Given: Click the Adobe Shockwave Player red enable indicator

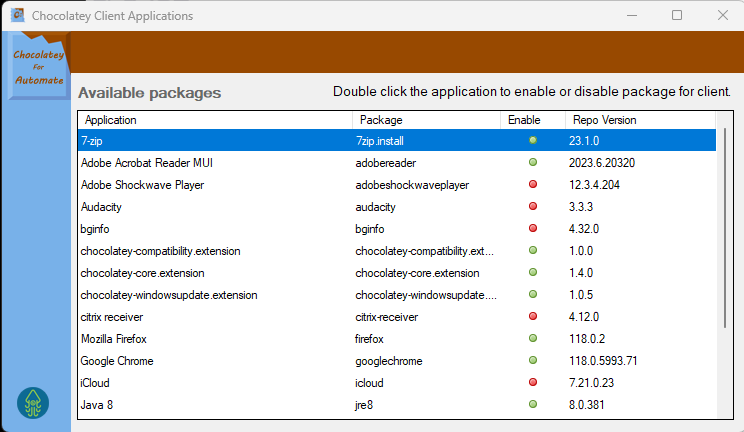Looking at the screenshot, I should click(x=533, y=185).
